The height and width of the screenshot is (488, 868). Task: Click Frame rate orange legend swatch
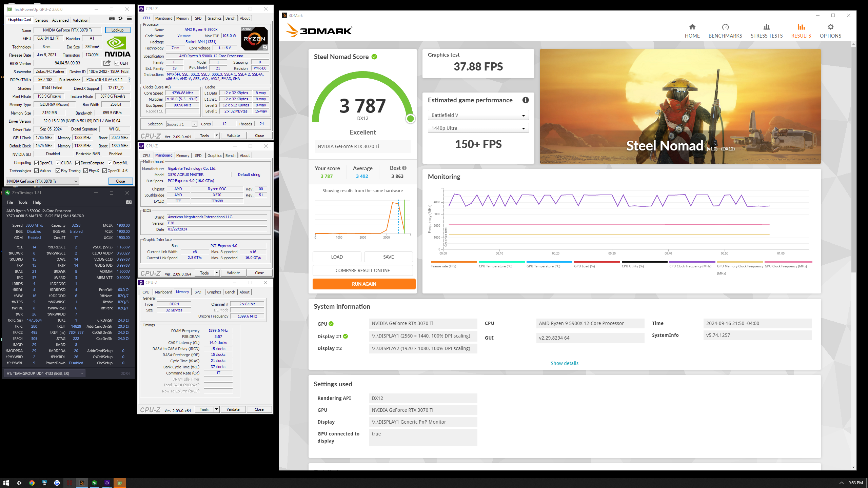[454, 262]
